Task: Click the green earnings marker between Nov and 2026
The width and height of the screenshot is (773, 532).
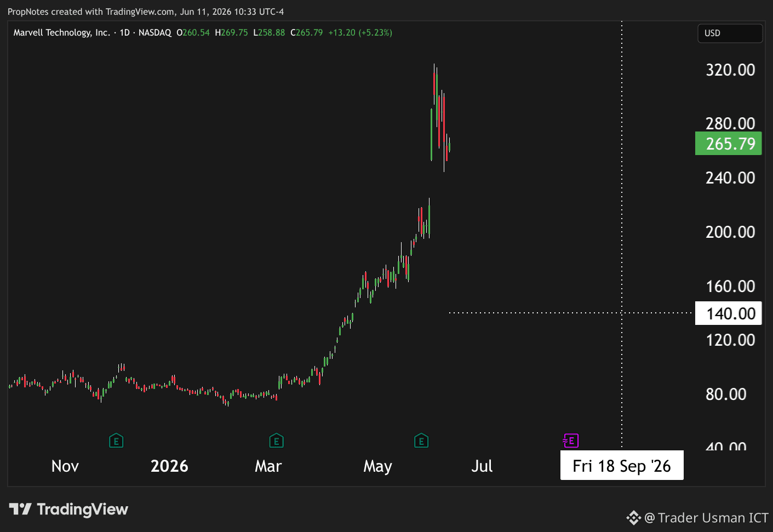Action: [116, 441]
